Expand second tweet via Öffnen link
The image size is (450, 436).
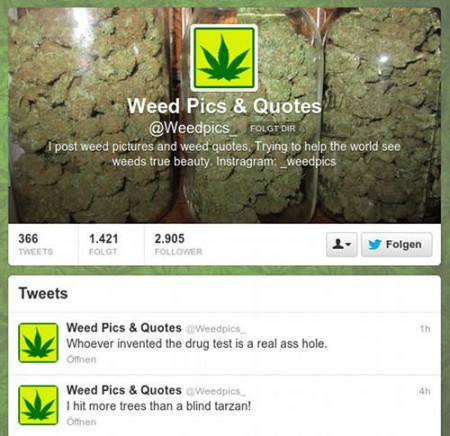pos(81,422)
